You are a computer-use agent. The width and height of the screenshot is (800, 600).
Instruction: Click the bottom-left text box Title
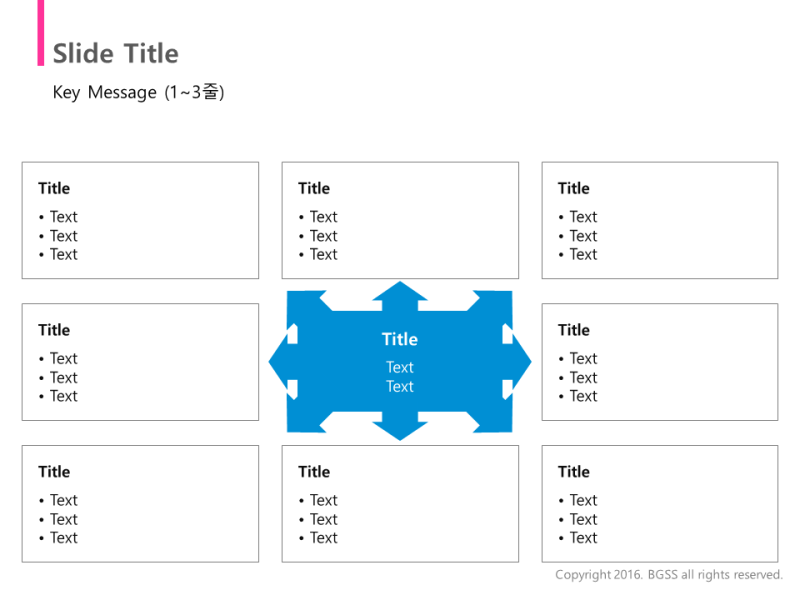pyautogui.click(x=54, y=471)
